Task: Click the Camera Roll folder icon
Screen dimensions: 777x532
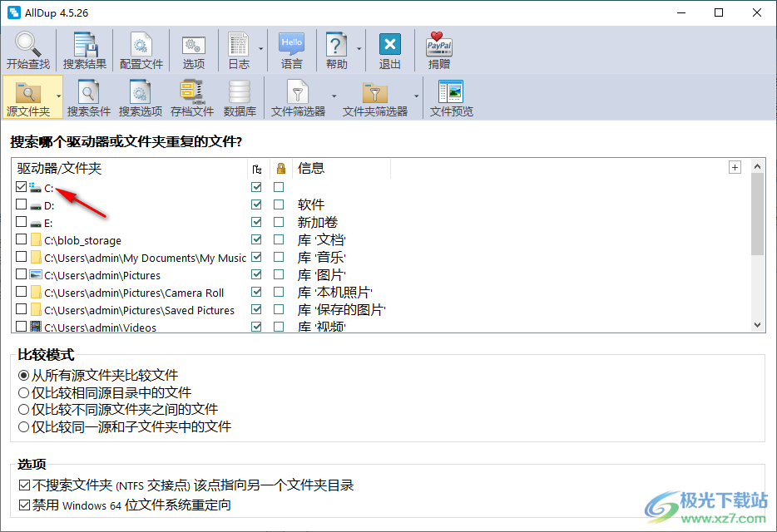Action: [36, 293]
